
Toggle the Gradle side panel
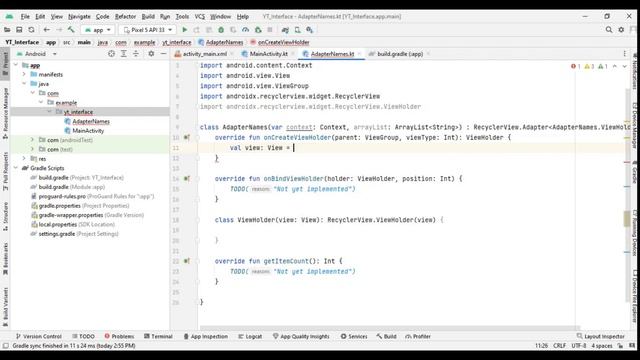coord(635,172)
